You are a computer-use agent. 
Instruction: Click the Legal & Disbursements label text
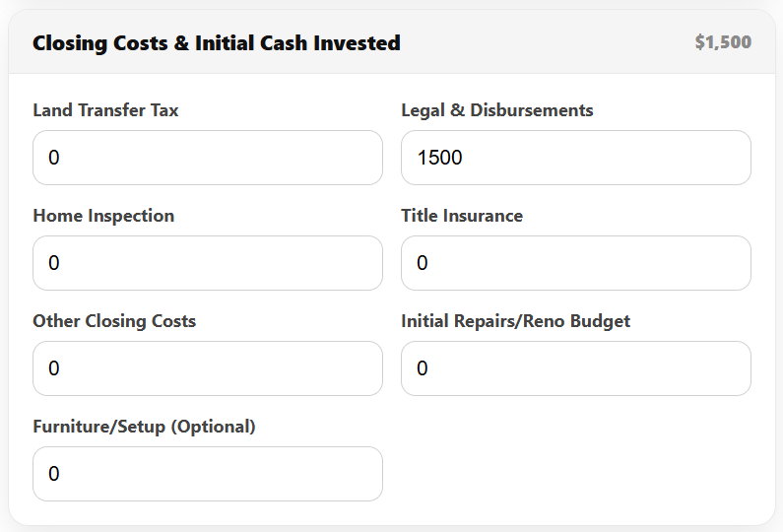click(496, 110)
